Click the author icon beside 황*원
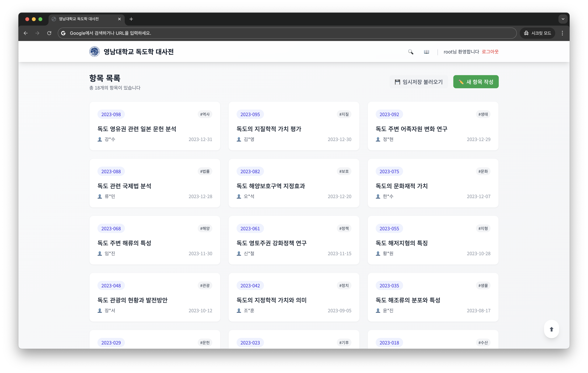Screen dimensions: 588x373 [x=378, y=254]
